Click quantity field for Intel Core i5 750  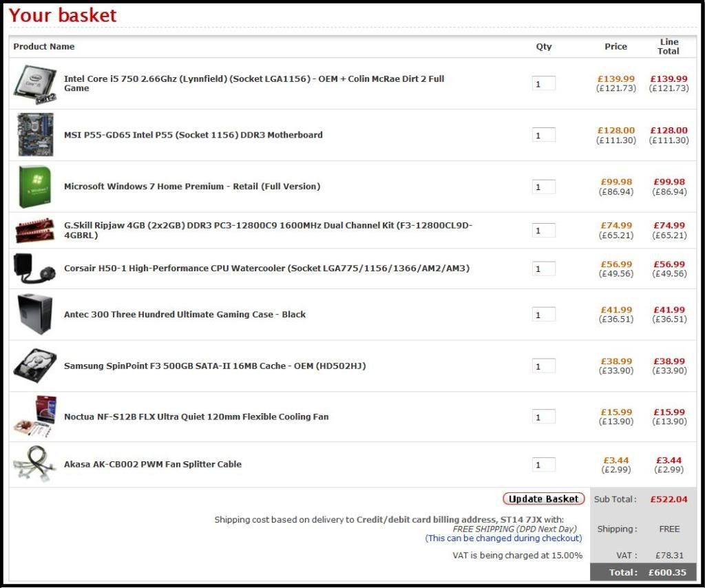point(544,83)
